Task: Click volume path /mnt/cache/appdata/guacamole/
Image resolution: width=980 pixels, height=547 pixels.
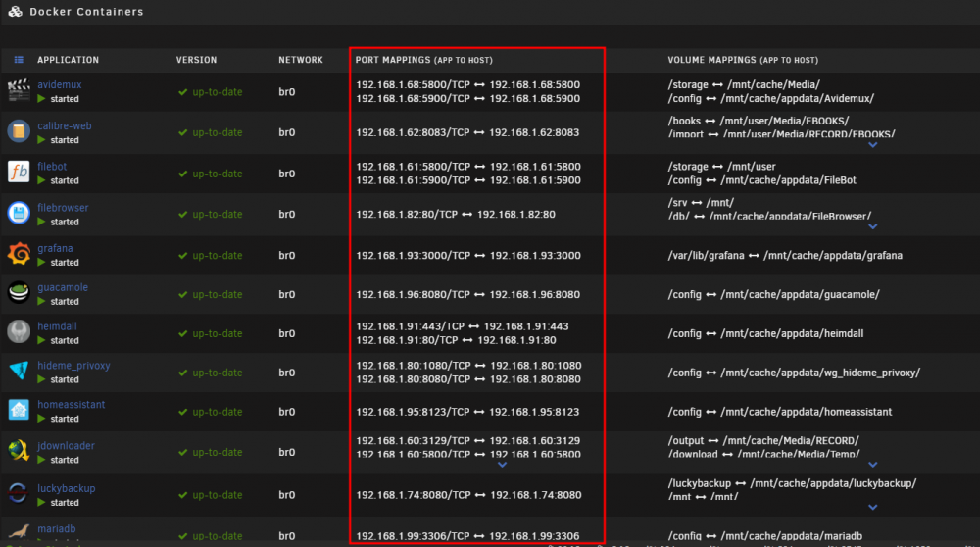Action: [x=800, y=294]
